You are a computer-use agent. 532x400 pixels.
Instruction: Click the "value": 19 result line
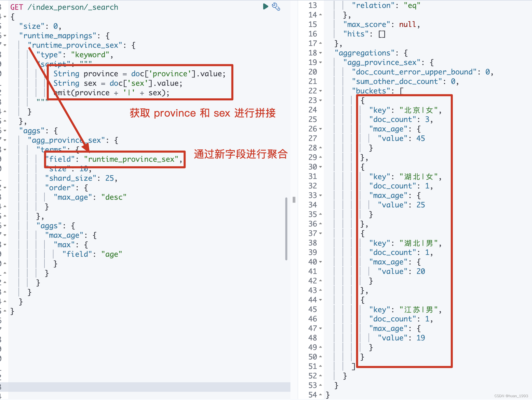[401, 338]
